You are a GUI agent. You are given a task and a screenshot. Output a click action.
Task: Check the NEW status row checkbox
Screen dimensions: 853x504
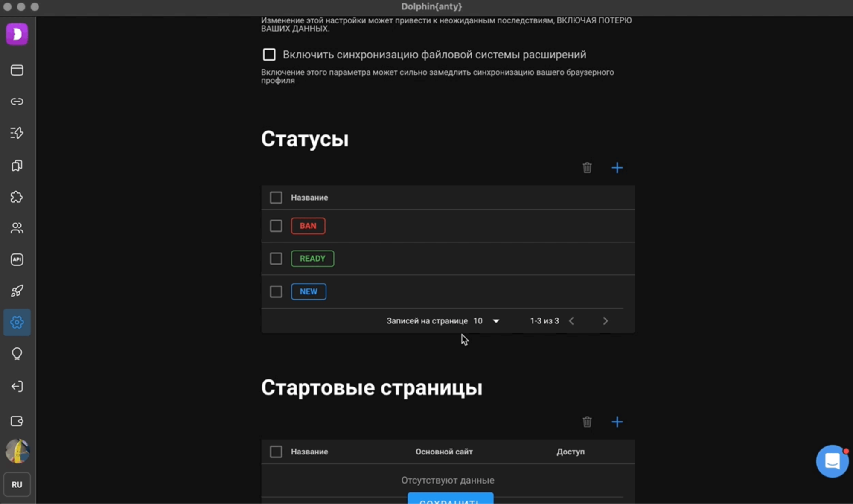276,291
